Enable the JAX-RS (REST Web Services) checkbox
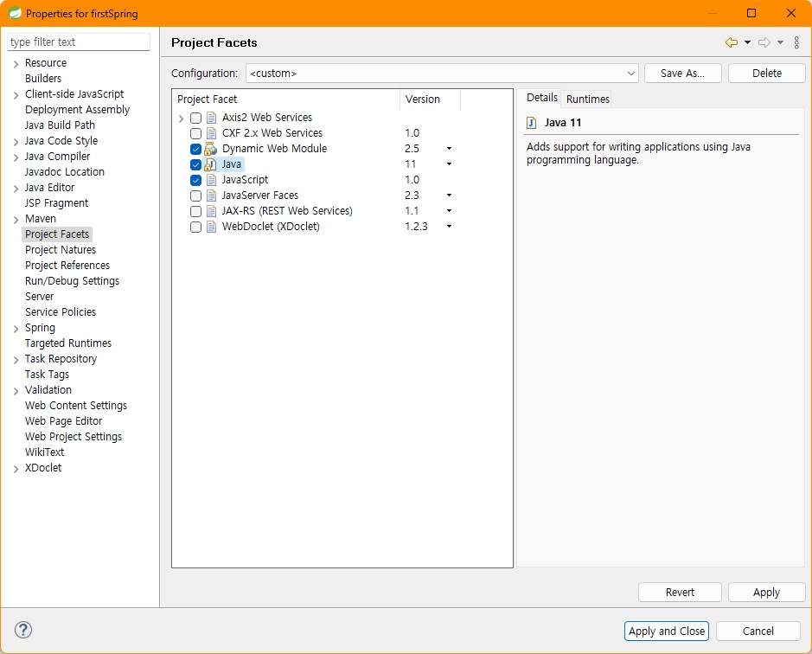The width and height of the screenshot is (812, 654). [195, 211]
